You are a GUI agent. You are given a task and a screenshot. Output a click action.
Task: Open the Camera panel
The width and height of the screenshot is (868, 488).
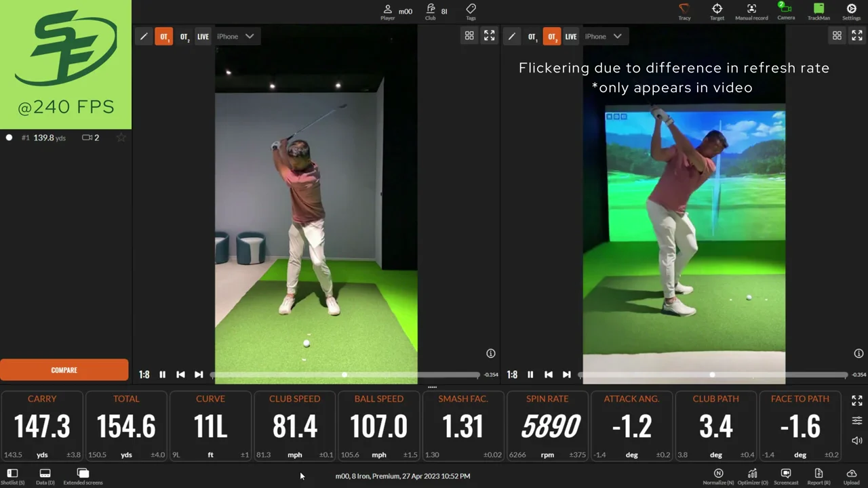click(786, 11)
